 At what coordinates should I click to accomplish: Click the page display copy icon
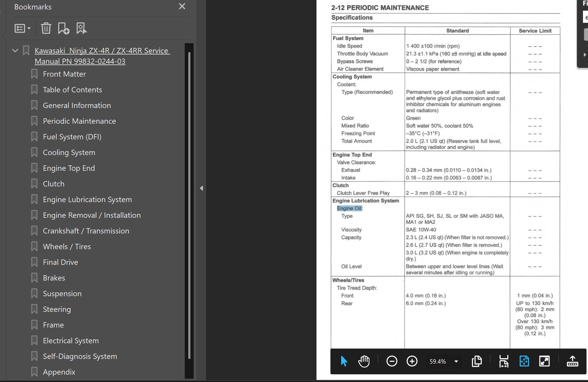click(x=477, y=361)
